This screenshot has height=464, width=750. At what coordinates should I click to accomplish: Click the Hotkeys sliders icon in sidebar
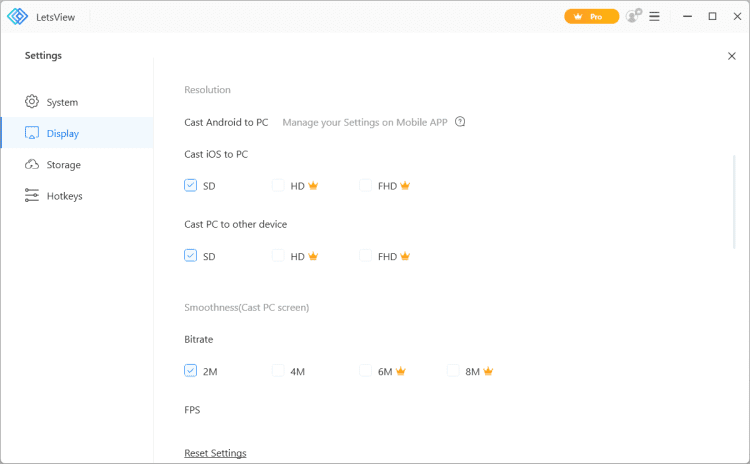(x=32, y=196)
